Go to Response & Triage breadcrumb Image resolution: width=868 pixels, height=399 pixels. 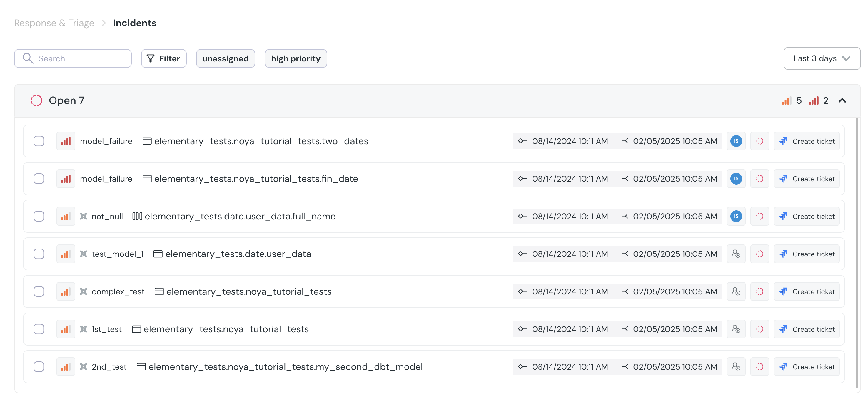coord(54,23)
